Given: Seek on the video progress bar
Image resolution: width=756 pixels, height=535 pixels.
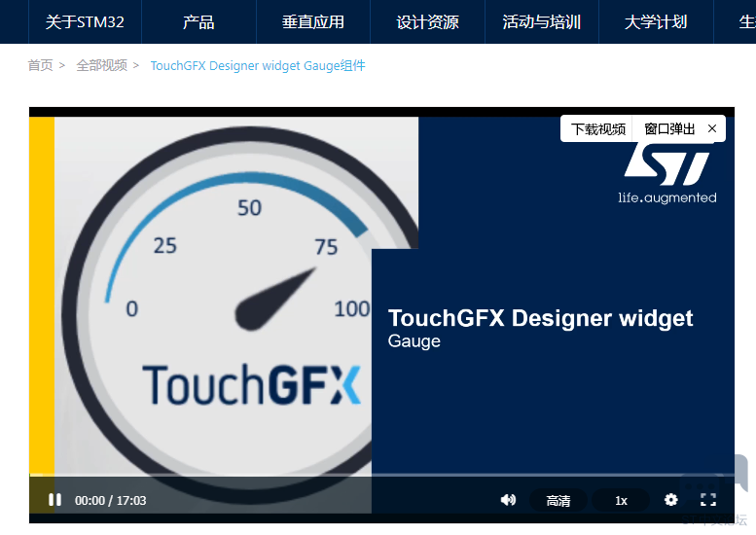Looking at the screenshot, I should (x=381, y=476).
